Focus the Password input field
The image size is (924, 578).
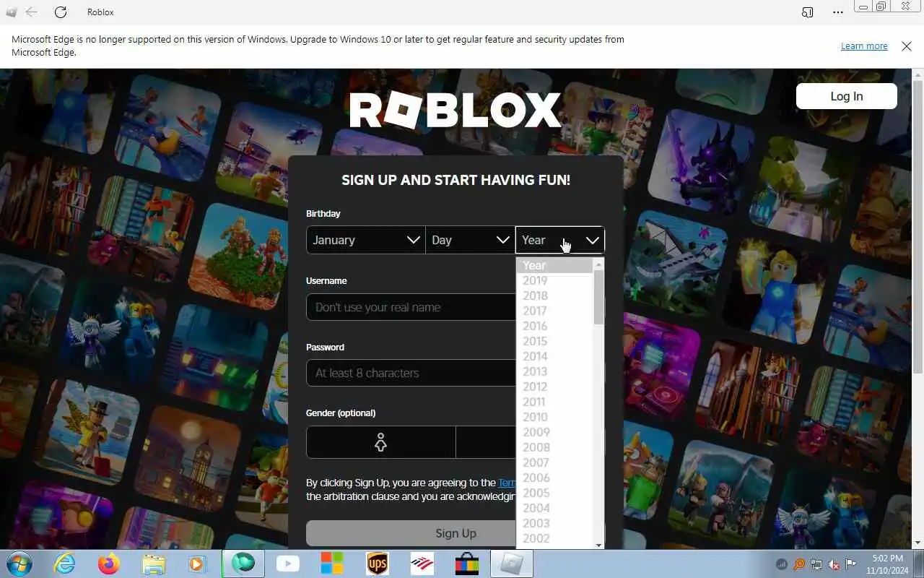[411, 373]
